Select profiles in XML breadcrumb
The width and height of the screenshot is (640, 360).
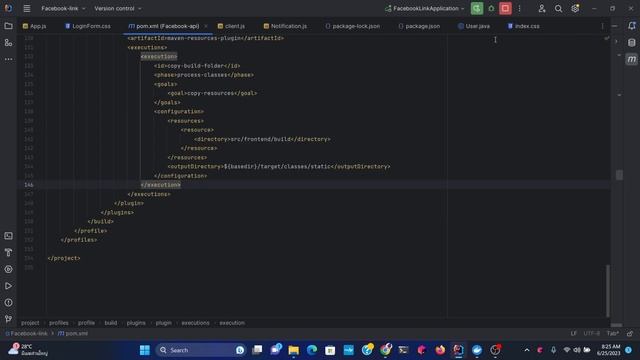click(x=59, y=323)
